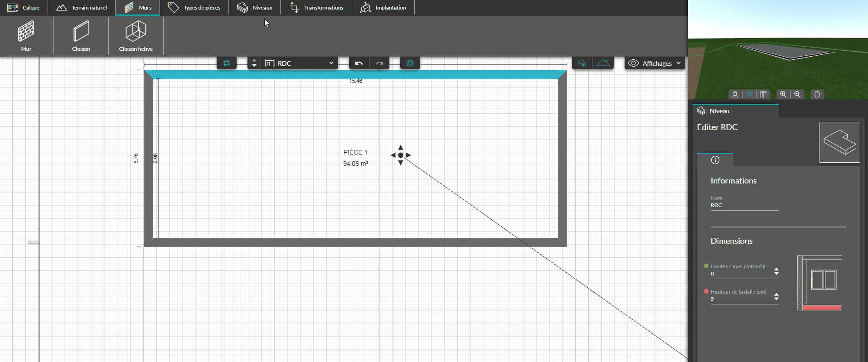Screen dimensions: 868x362
Task: Increase Hauteur sous plafond value
Action: coord(776,269)
